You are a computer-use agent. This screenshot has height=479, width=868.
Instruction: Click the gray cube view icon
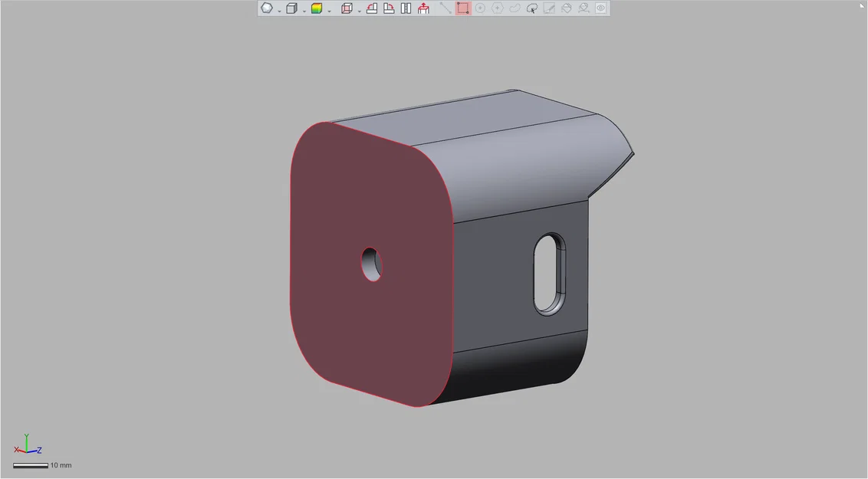291,8
